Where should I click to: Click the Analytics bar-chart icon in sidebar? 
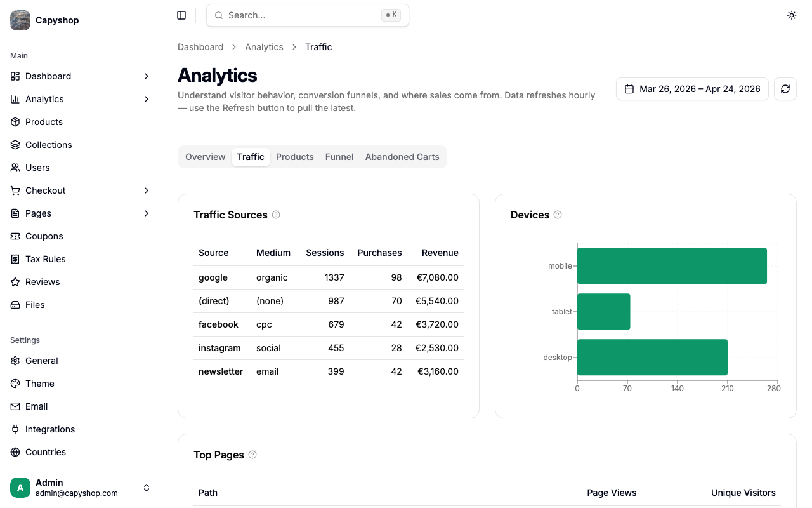(x=15, y=99)
